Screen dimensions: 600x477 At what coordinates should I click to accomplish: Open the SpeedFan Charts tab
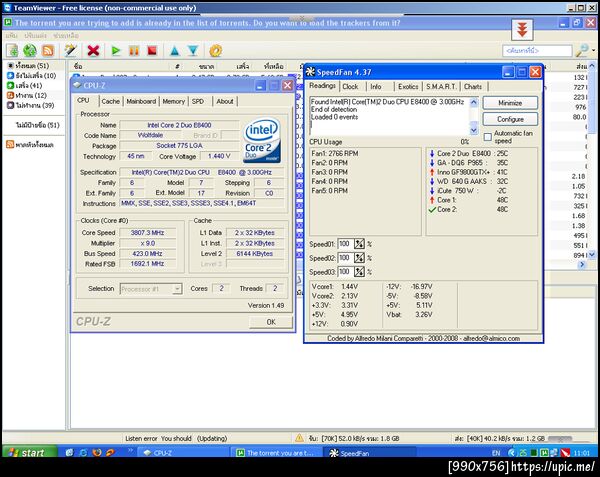473,86
